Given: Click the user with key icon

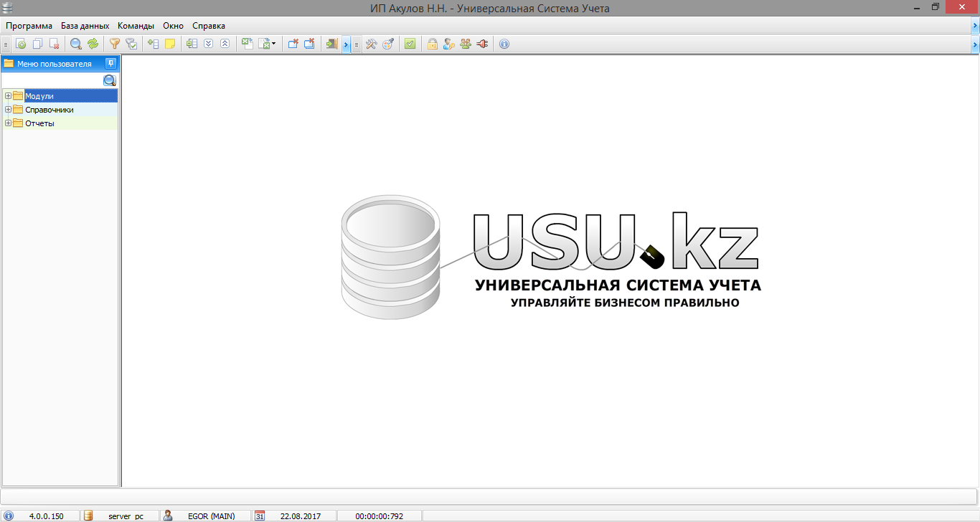Looking at the screenshot, I should (448, 44).
